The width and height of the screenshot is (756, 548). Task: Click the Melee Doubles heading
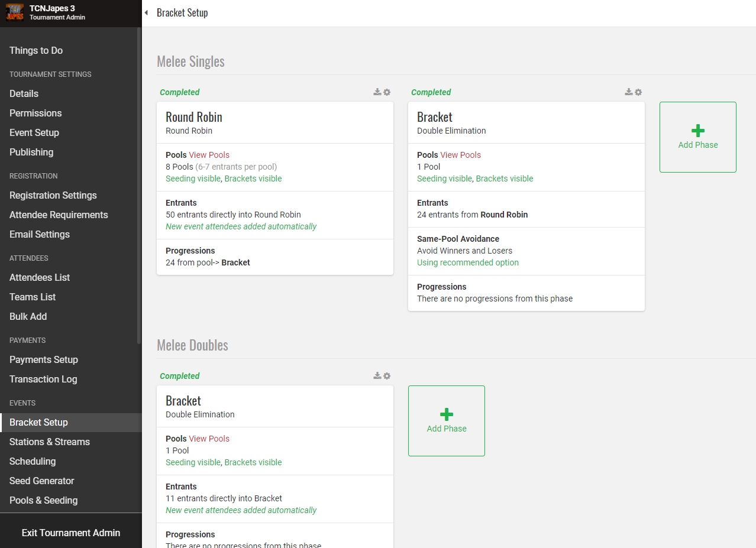pos(192,345)
